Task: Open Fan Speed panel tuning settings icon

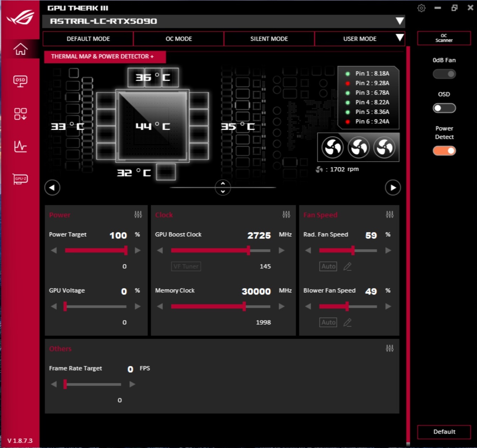Action: pos(390,215)
